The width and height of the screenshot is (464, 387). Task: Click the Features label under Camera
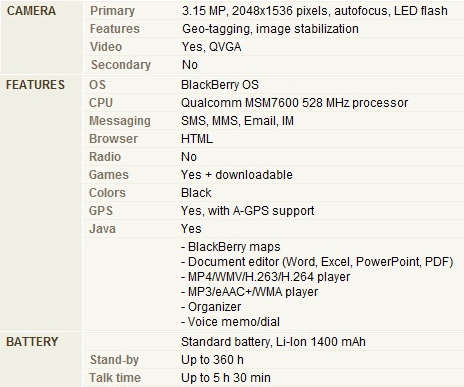(x=115, y=29)
